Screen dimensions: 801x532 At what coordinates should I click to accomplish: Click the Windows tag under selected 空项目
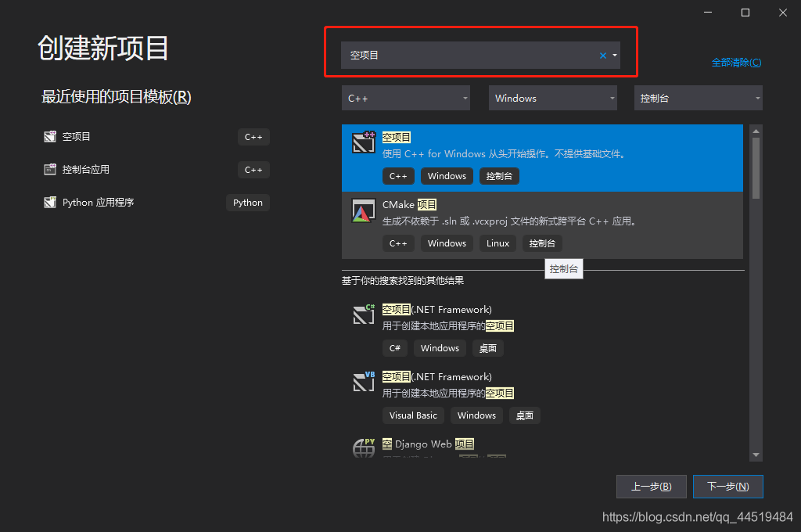point(447,176)
